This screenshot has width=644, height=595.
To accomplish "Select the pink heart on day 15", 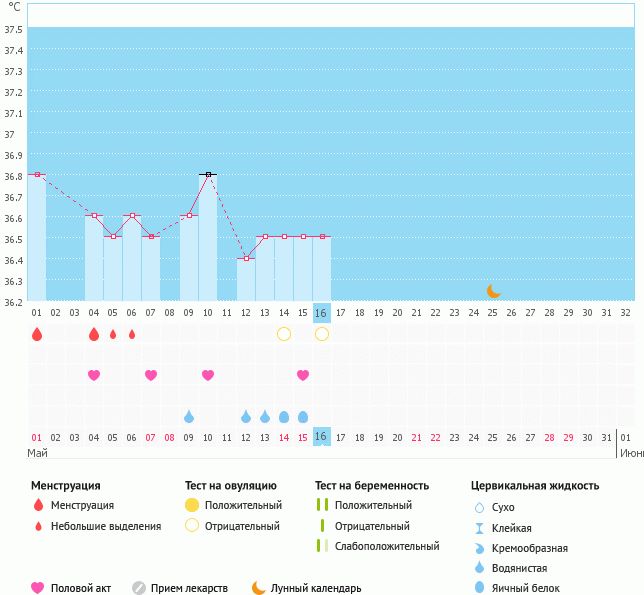I will [303, 375].
